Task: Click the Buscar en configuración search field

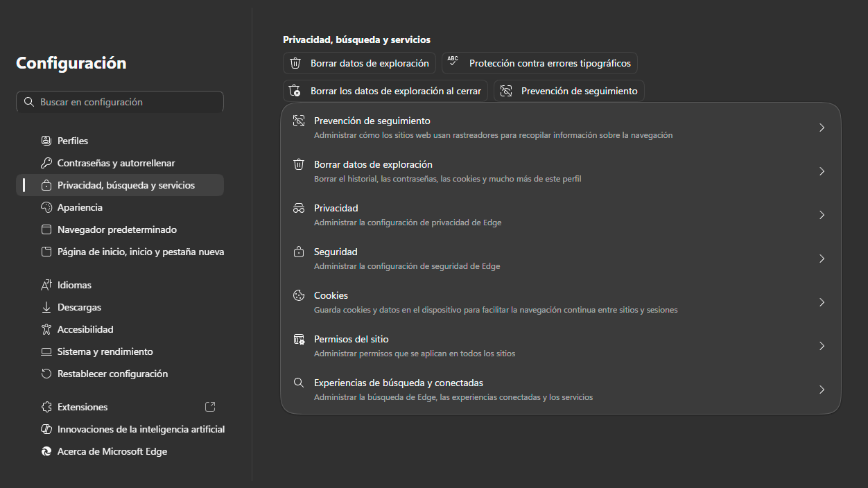Action: 119,102
